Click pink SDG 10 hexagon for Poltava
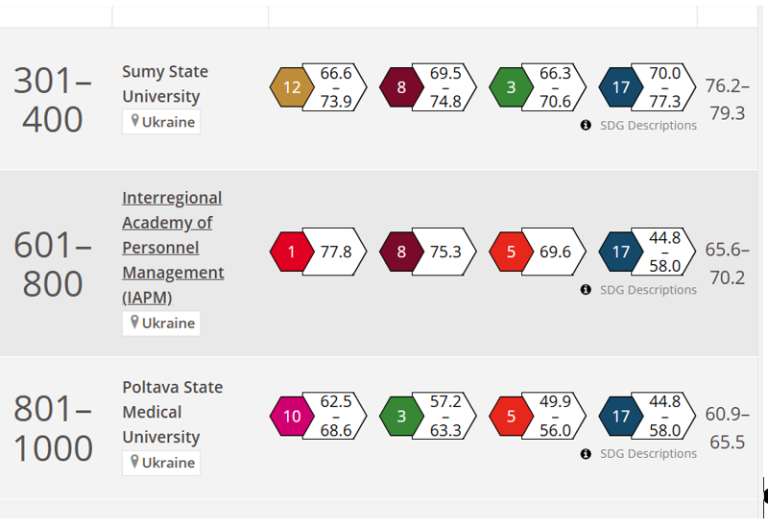 coord(292,416)
